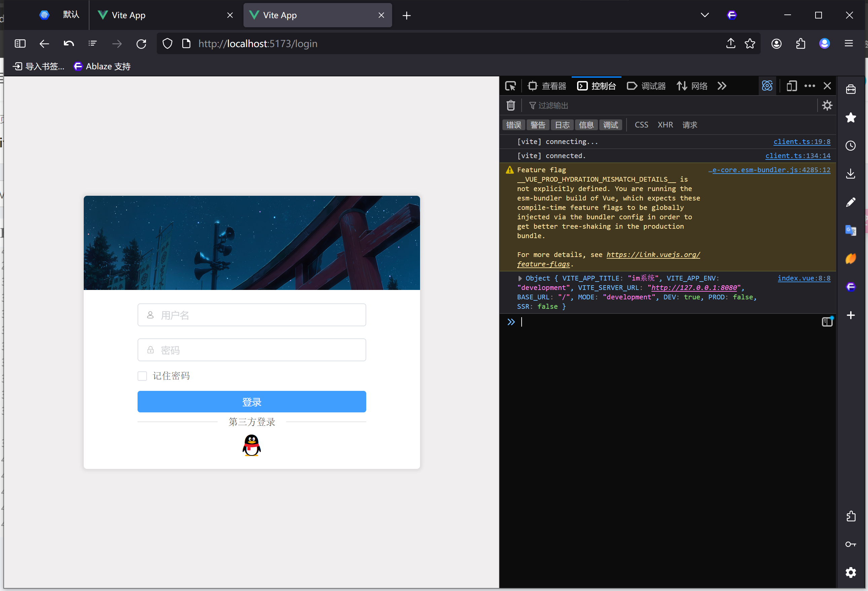
Task: Focus the 用户名 input field
Action: [251, 315]
